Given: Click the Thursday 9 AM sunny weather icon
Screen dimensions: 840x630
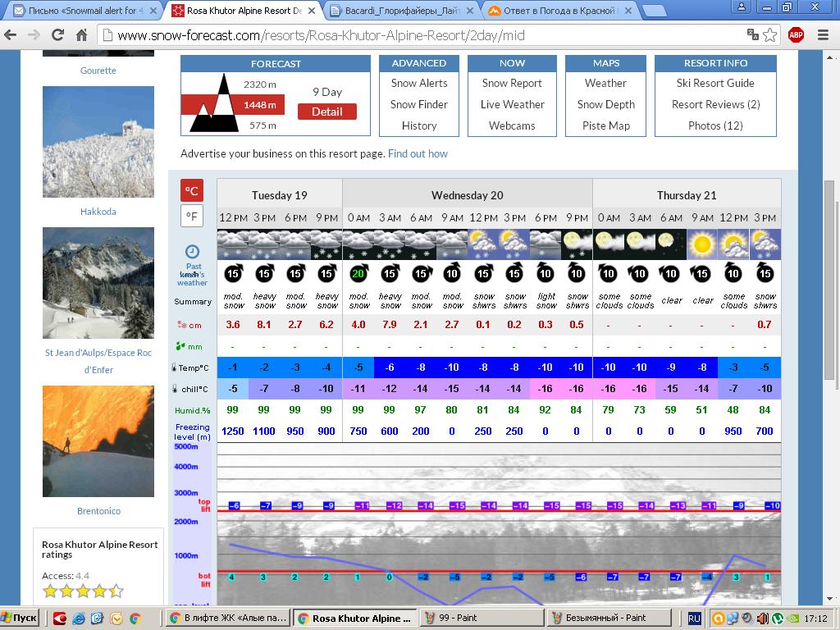Looking at the screenshot, I should pos(702,244).
